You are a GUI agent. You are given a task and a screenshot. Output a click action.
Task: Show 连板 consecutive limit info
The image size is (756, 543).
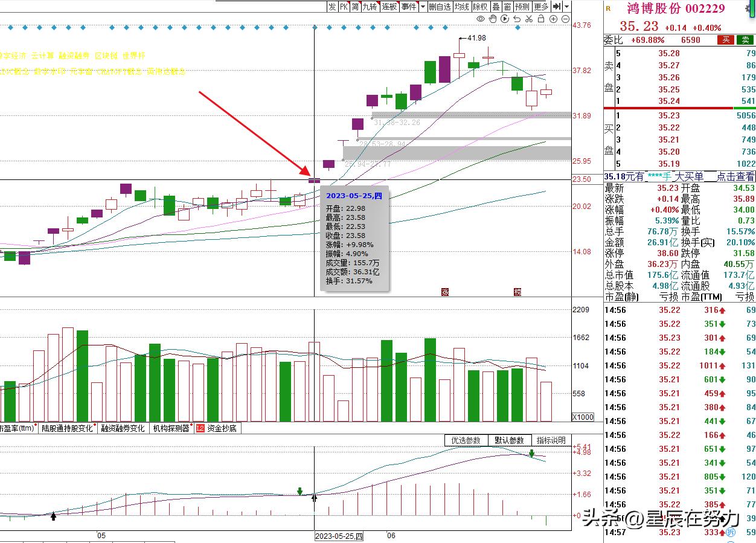(x=389, y=7)
